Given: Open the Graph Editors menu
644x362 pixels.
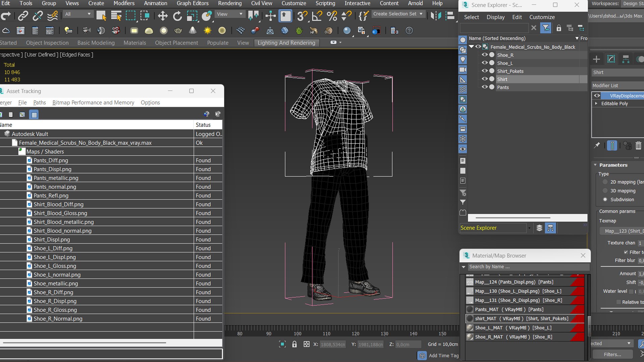Looking at the screenshot, I should [193, 3].
